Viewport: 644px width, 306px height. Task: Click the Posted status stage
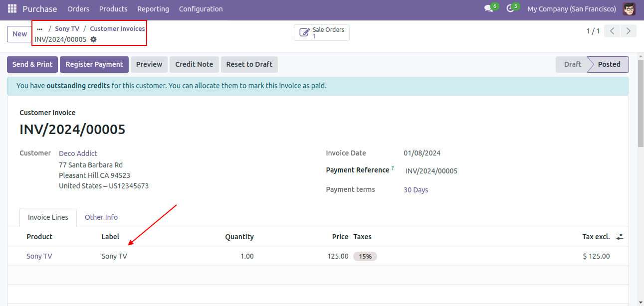point(609,64)
